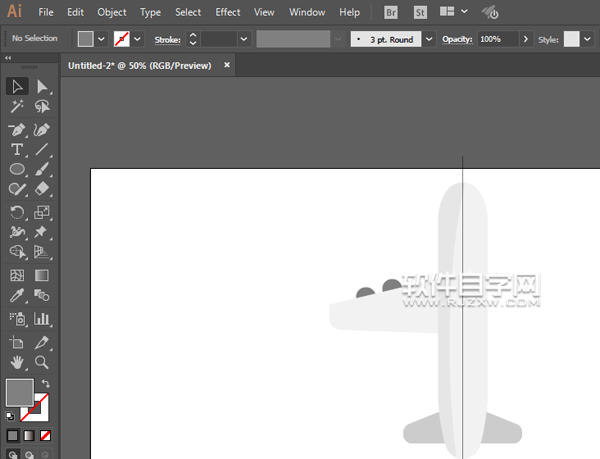The height and width of the screenshot is (459, 600).
Task: Expand the fill color dropdown in control bar
Action: 101,39
